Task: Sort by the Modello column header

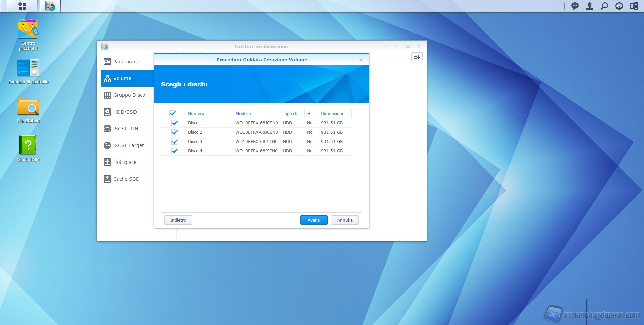Action: (x=243, y=114)
